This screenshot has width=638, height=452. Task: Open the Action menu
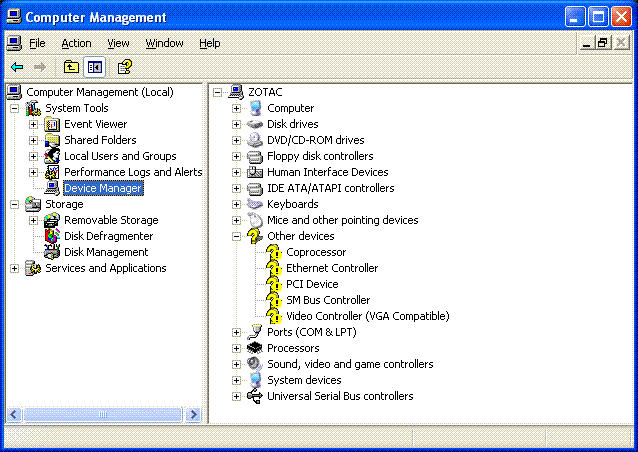pyautogui.click(x=76, y=43)
